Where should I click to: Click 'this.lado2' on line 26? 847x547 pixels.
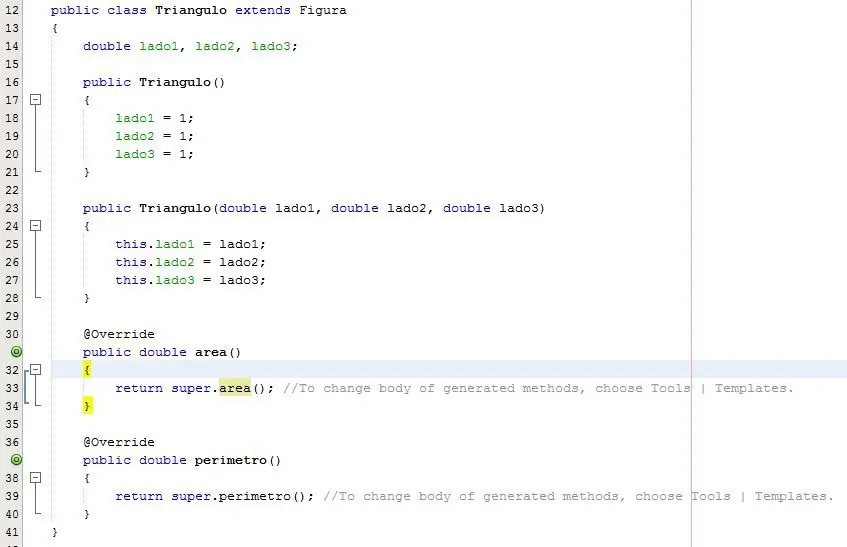[154, 262]
